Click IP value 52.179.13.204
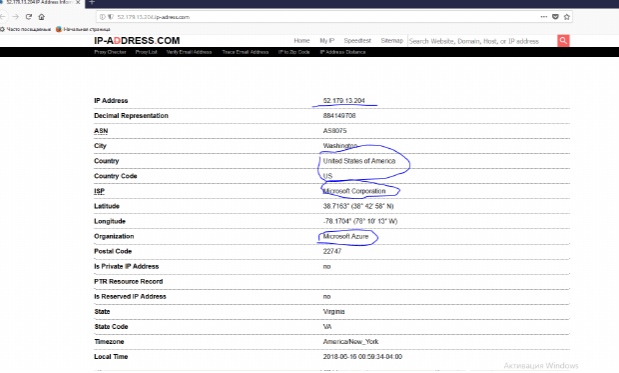The image size is (619, 373). point(344,101)
